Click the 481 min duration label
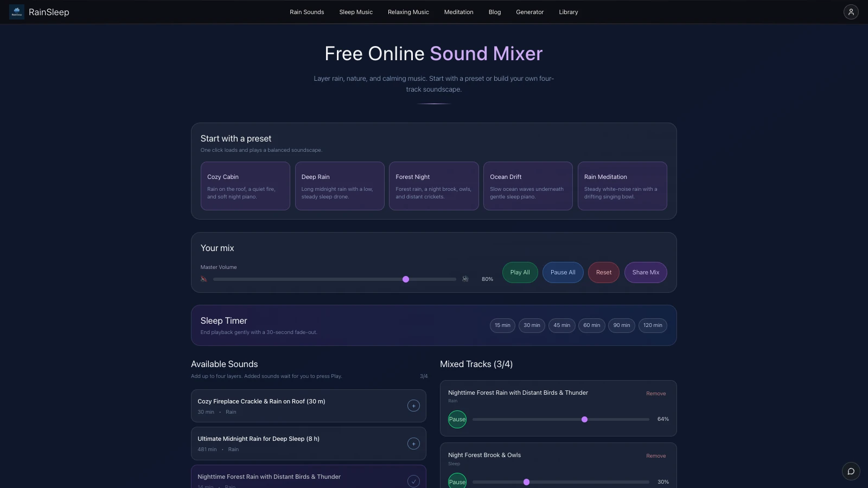 [207, 450]
